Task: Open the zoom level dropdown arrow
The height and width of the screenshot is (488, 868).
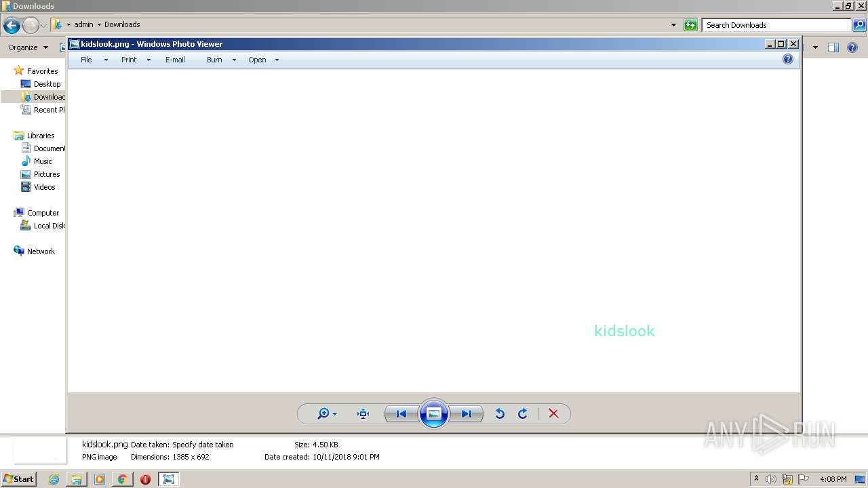Action: (333, 413)
